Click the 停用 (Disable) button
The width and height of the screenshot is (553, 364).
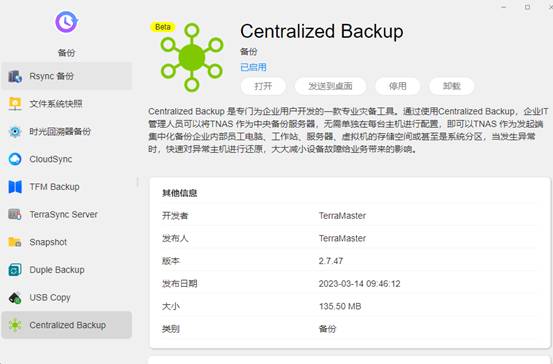point(397,86)
